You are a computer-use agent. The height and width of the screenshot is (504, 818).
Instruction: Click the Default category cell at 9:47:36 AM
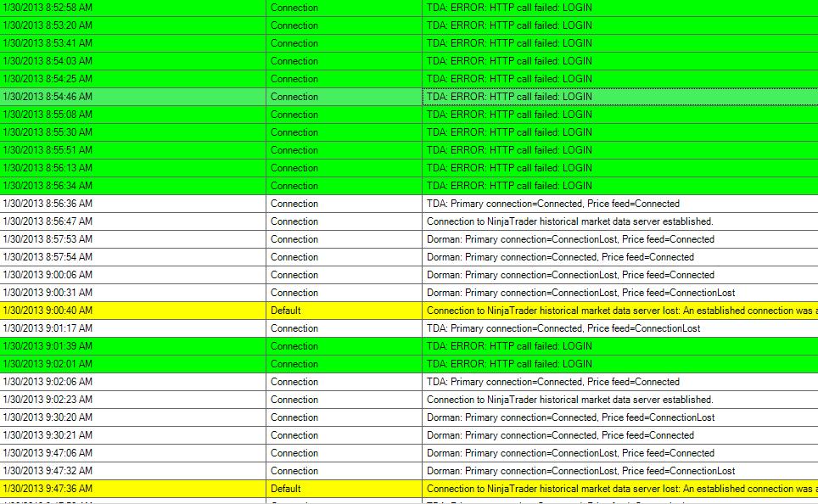pyautogui.click(x=344, y=489)
